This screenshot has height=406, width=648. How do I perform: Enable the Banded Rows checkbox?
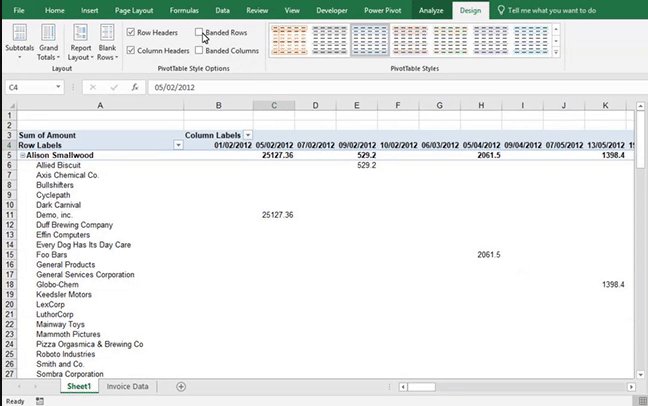(200, 33)
